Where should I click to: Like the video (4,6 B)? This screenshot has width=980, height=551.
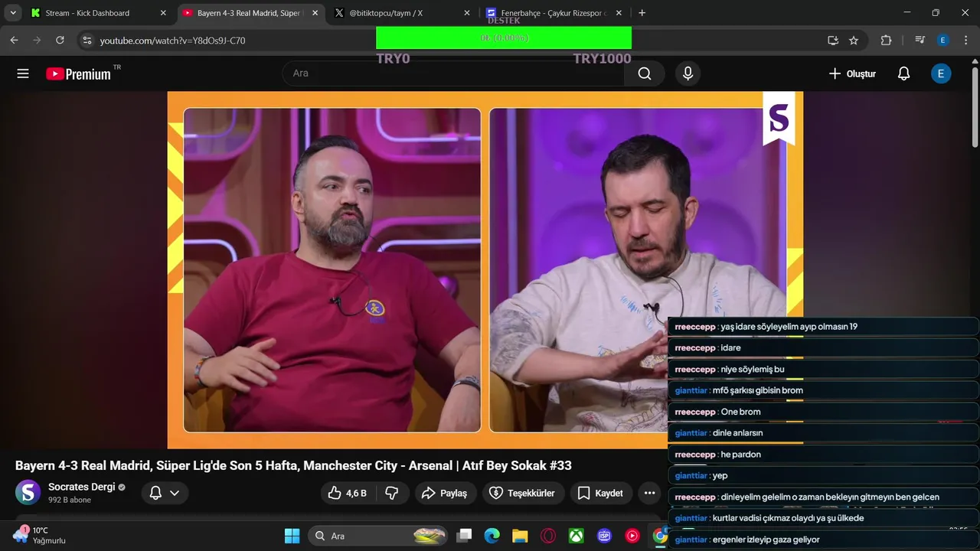click(347, 493)
